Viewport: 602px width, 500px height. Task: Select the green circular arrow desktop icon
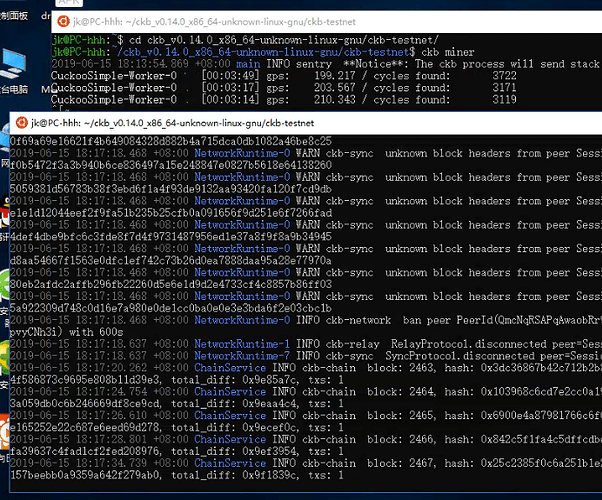click(5, 285)
